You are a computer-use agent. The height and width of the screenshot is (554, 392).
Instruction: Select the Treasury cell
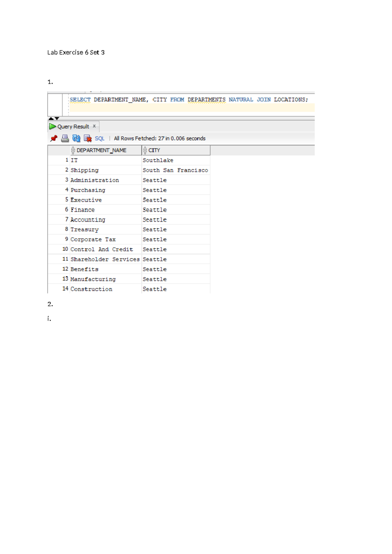click(x=106, y=230)
